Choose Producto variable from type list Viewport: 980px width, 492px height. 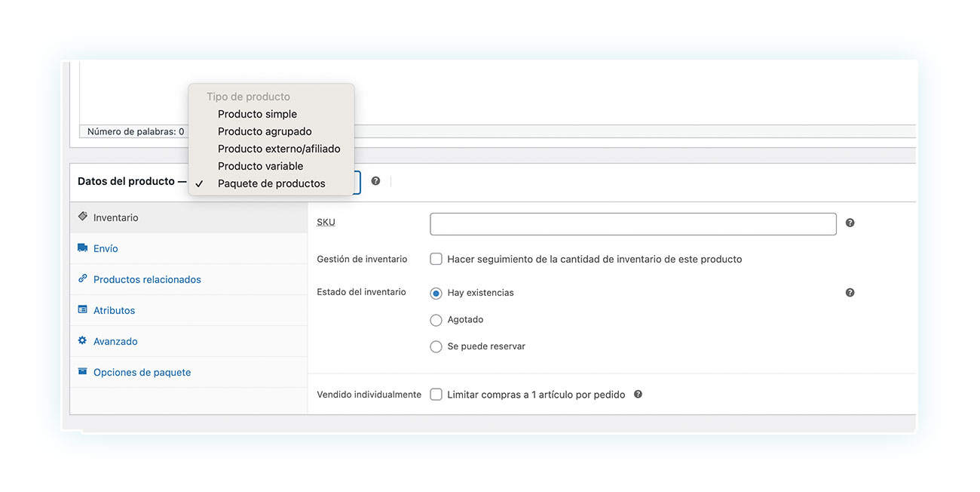[271, 166]
